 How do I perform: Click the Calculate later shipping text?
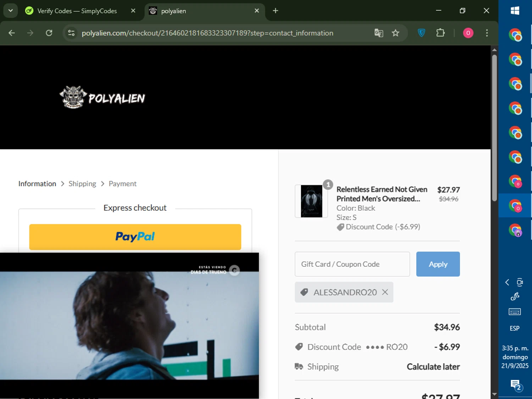[x=433, y=367]
